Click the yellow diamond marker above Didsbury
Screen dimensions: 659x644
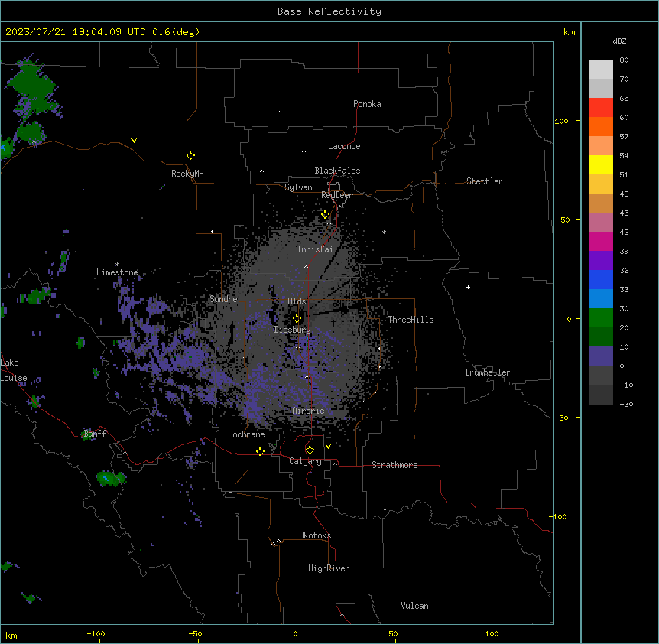point(297,319)
